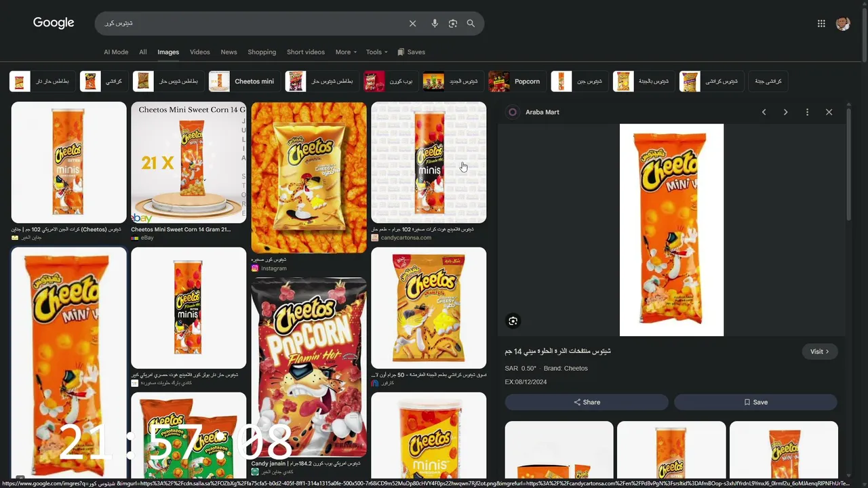Select the Images tab
The height and width of the screenshot is (488, 868).
point(168,52)
